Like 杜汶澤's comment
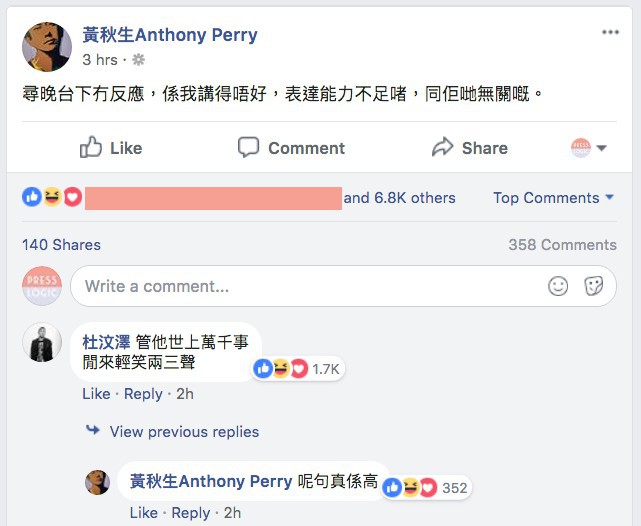The height and width of the screenshot is (526, 641). click(95, 394)
